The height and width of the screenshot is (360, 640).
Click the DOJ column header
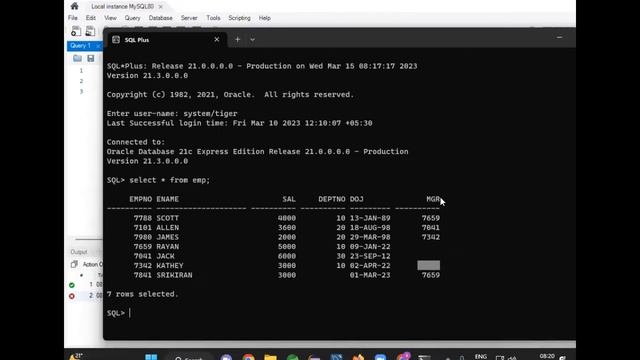point(356,199)
